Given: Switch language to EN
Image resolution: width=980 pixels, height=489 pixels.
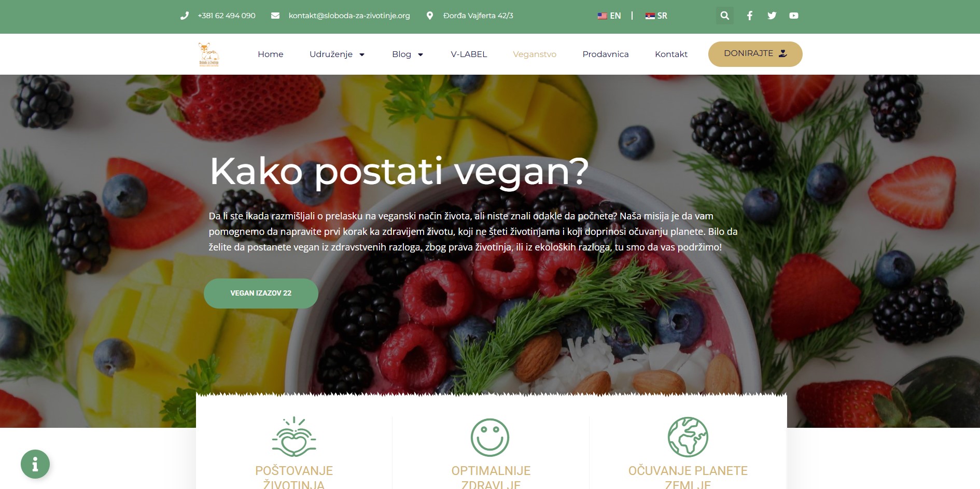Looking at the screenshot, I should 609,16.
